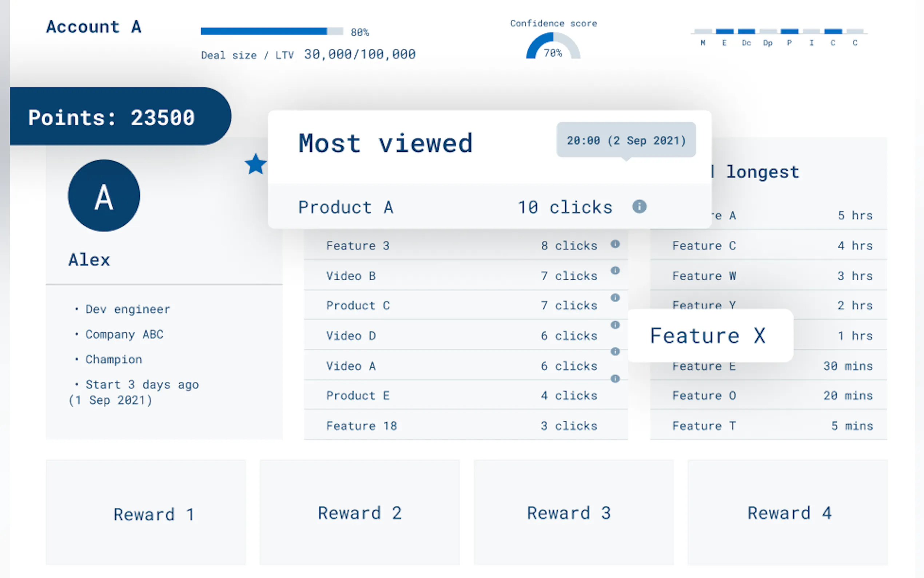
Task: Click the 20:00 (2 Sep 2021) timestamp tooltip
Action: [x=626, y=140]
